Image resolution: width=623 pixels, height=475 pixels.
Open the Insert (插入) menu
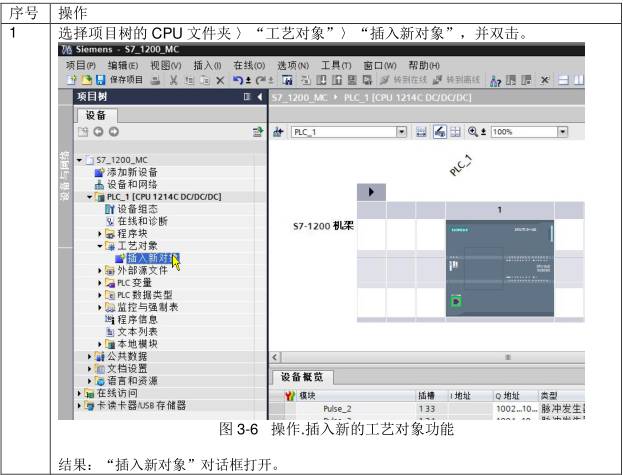click(x=207, y=65)
